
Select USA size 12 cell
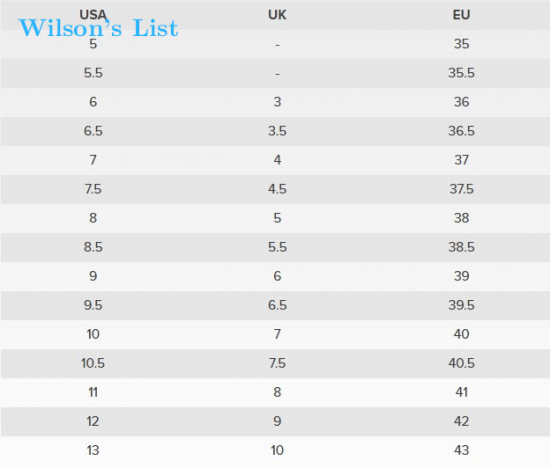(93, 421)
